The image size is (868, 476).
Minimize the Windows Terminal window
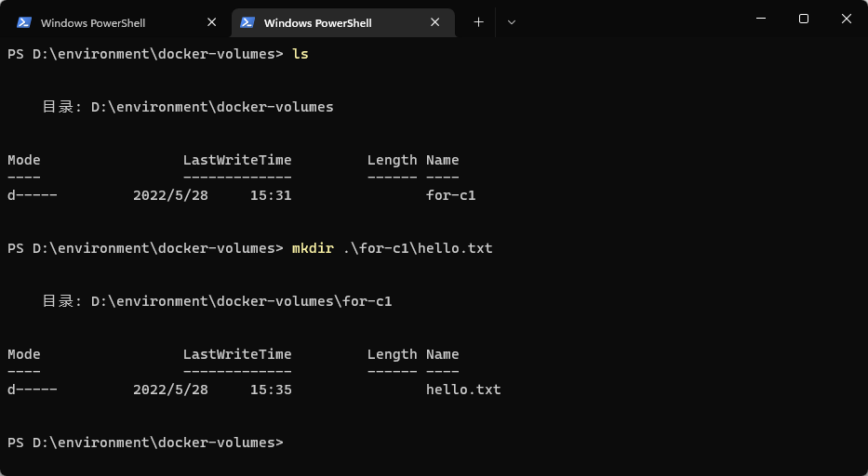(x=761, y=19)
